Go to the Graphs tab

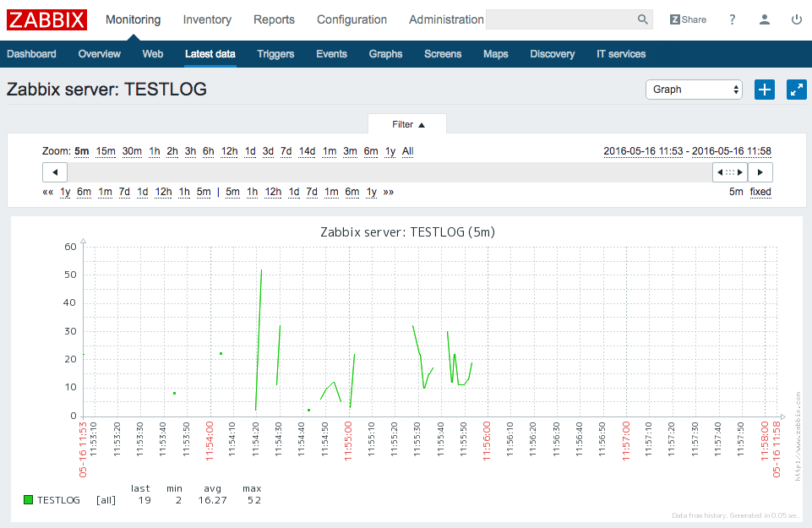point(385,54)
